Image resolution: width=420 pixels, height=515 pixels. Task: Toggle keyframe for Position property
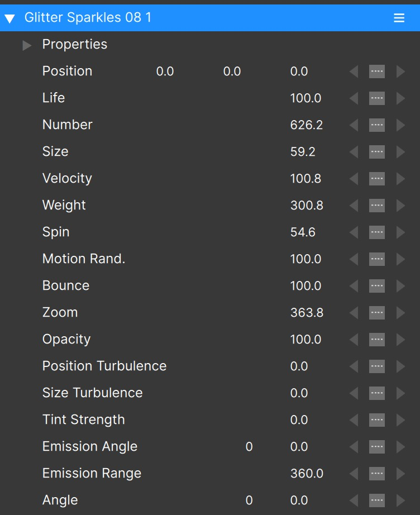click(x=377, y=71)
